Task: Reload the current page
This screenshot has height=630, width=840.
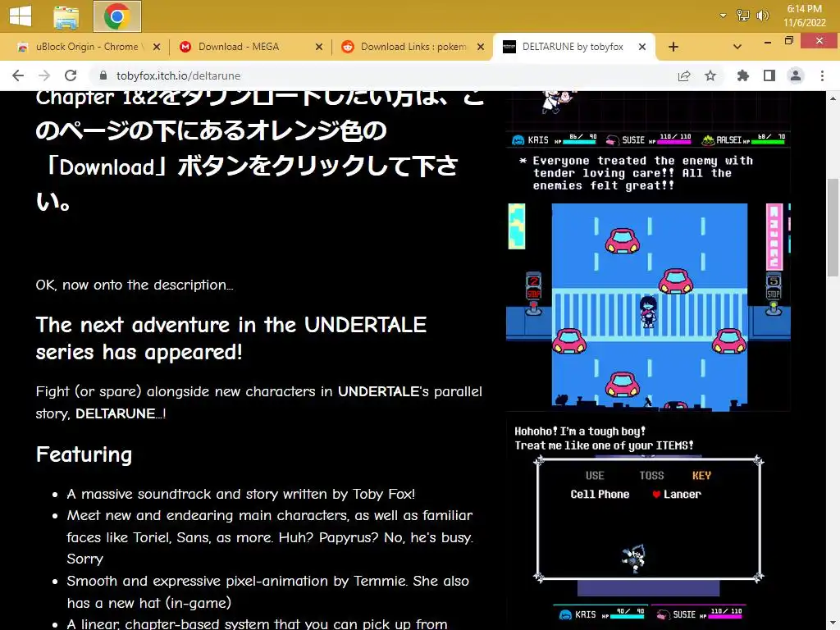Action: pyautogui.click(x=71, y=75)
